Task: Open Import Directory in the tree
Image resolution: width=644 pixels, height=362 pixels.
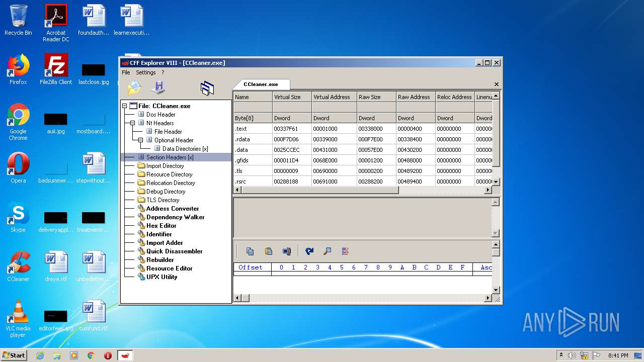Action: click(165, 166)
